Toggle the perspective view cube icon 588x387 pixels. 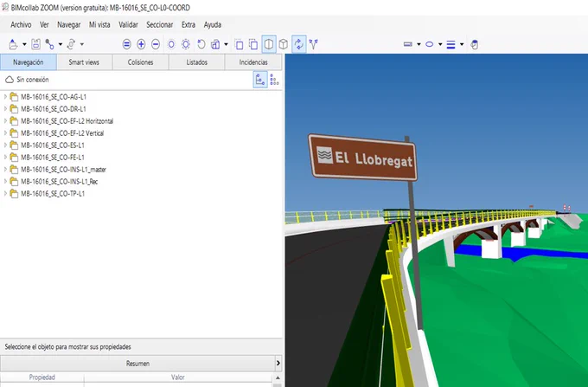click(269, 44)
